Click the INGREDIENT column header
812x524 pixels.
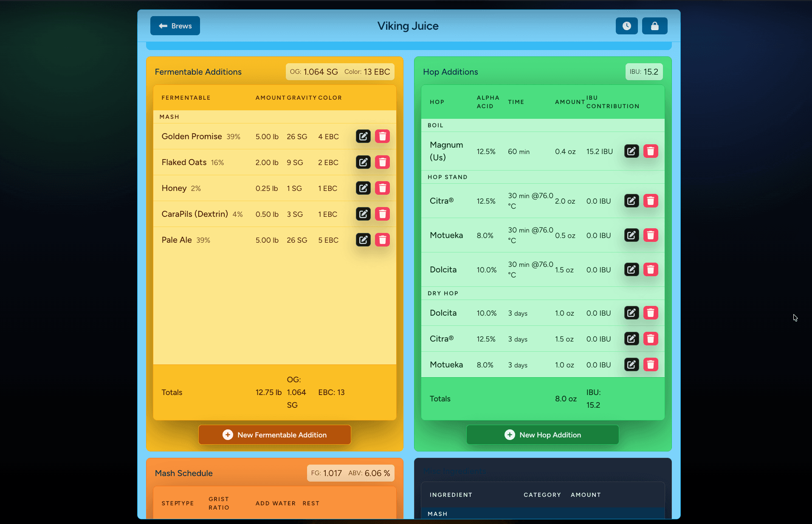(x=451, y=495)
